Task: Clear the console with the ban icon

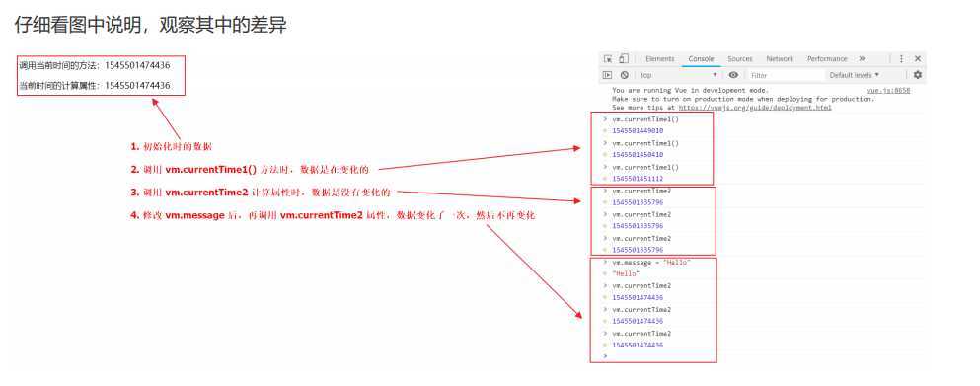Action: (x=624, y=75)
